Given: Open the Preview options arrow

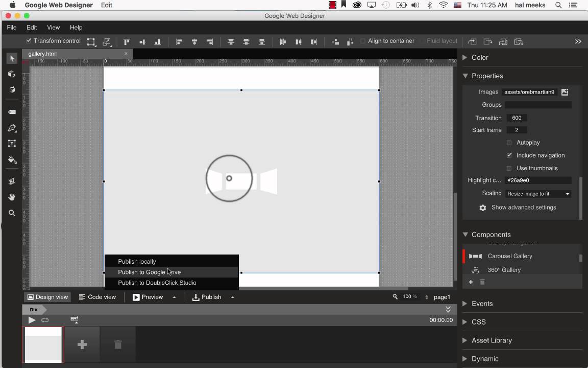Looking at the screenshot, I should (x=175, y=297).
